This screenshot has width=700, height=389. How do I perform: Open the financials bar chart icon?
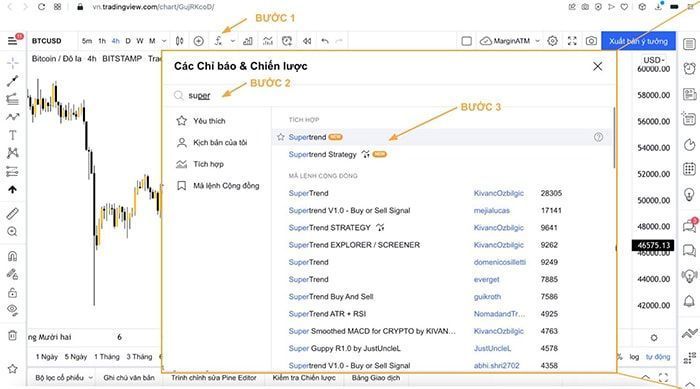point(248,41)
